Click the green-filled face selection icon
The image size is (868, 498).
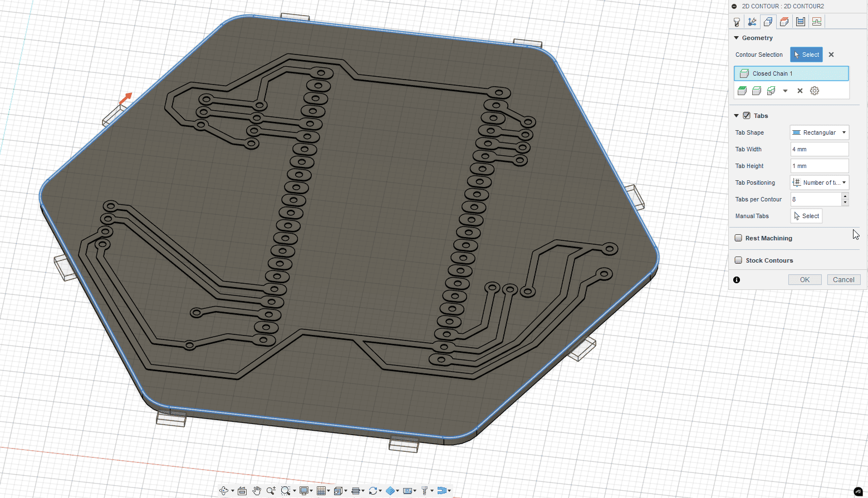pyautogui.click(x=742, y=91)
